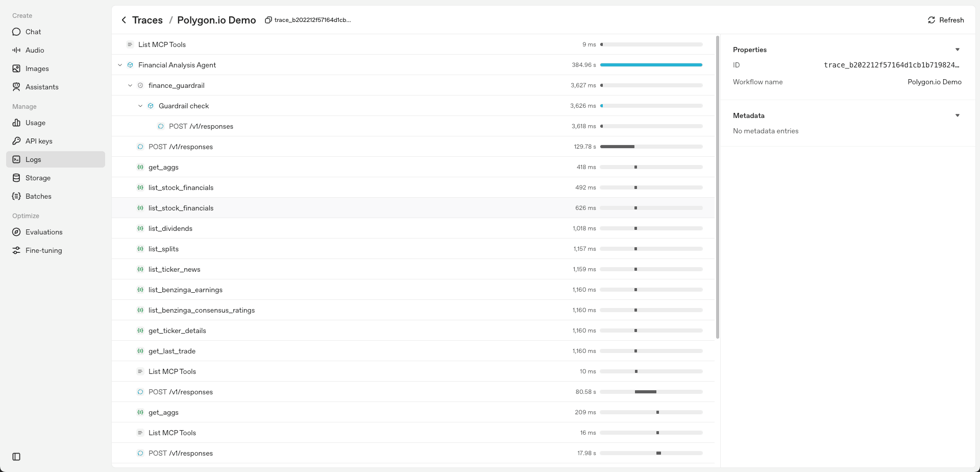This screenshot has height=472, width=980.
Task: Collapse the Metadata section
Action: 957,115
